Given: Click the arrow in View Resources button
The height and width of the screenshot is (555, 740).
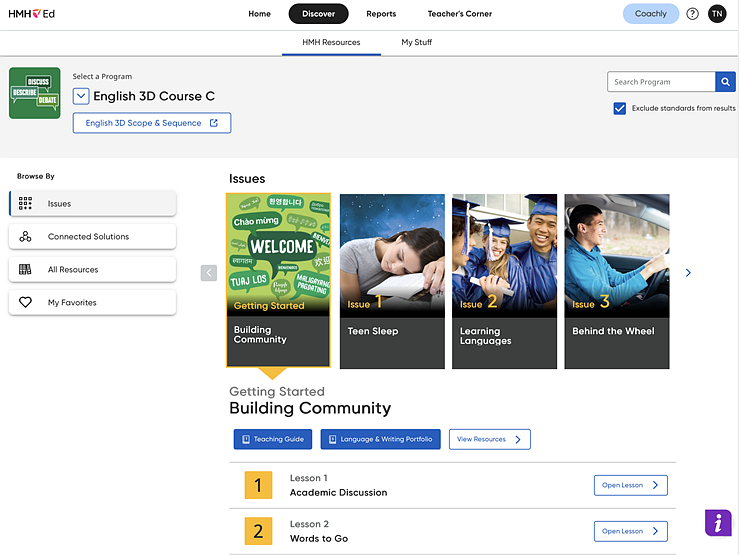Looking at the screenshot, I should 518,439.
